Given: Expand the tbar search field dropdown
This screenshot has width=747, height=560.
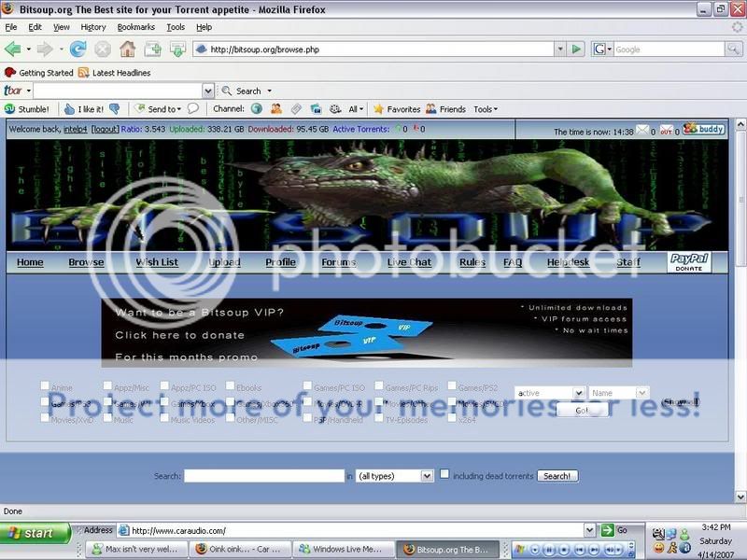Looking at the screenshot, I should click(x=207, y=91).
